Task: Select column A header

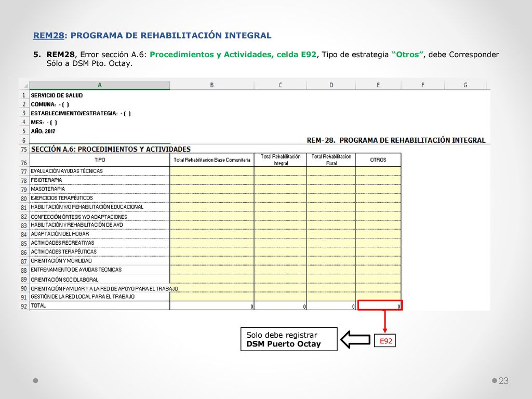Action: [100, 85]
